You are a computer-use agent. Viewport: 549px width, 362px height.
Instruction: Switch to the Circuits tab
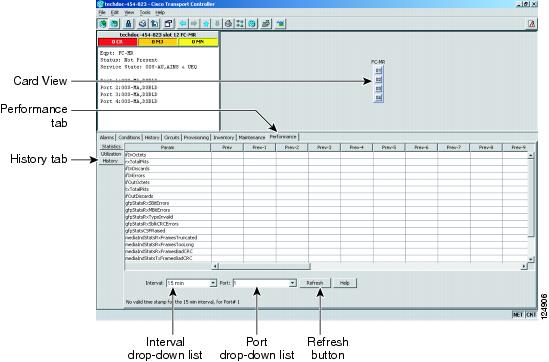[x=172, y=138]
